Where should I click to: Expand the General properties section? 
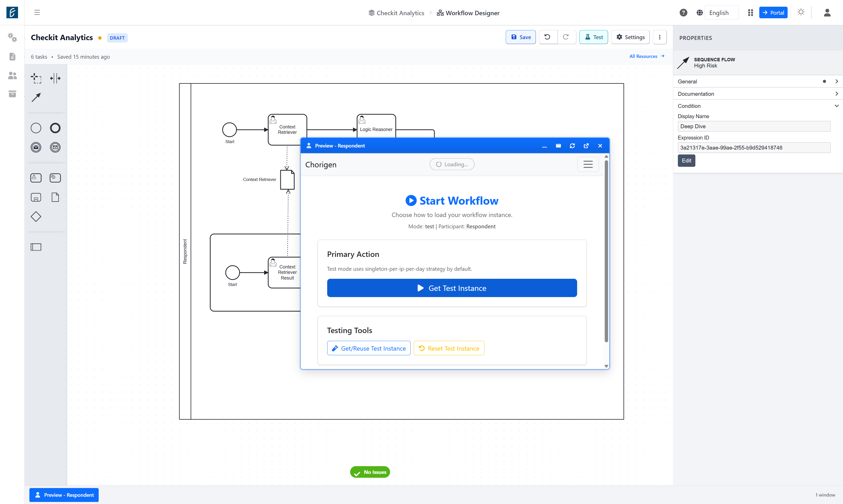click(758, 82)
